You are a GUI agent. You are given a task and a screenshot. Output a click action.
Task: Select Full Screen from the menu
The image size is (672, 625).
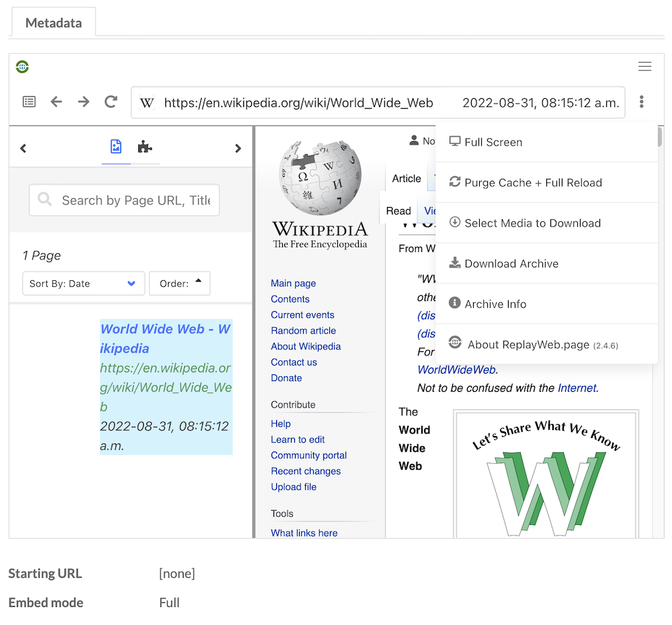(x=546, y=142)
